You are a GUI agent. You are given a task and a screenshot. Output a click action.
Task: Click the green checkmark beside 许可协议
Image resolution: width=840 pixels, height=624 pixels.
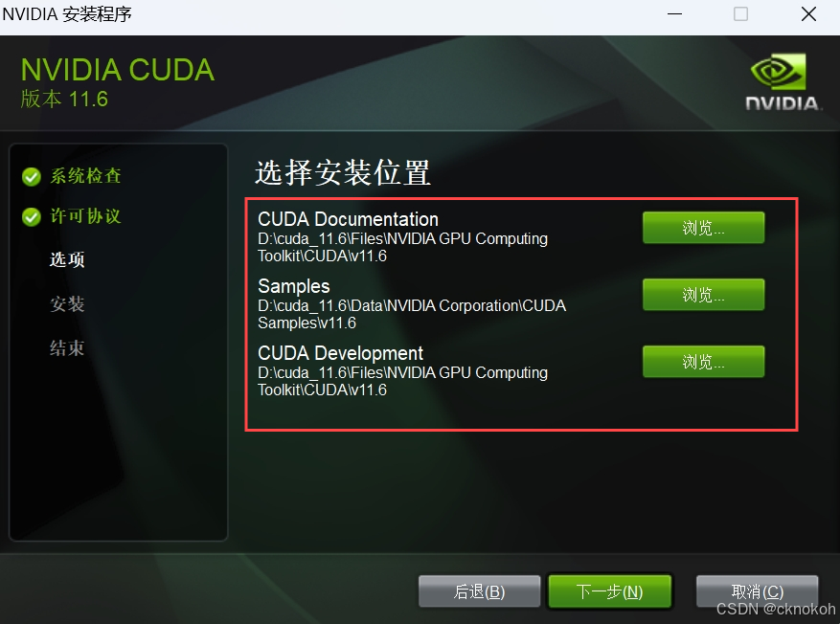[x=32, y=217]
